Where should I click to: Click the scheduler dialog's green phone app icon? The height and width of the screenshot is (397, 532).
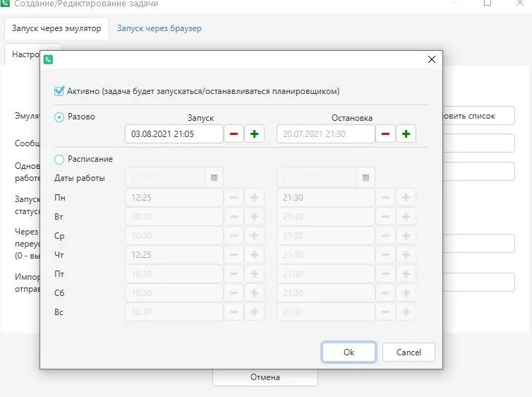(48, 59)
